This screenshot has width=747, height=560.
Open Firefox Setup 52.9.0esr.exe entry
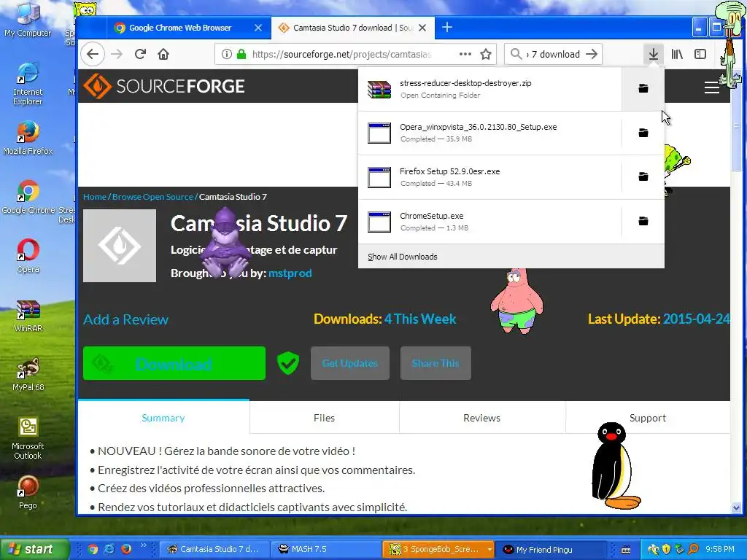coord(489,176)
